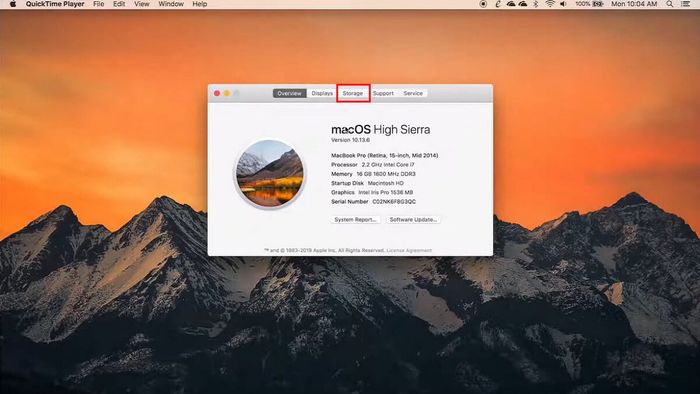Open the Window menu
Screen dimensions: 700x394
pos(171,4)
